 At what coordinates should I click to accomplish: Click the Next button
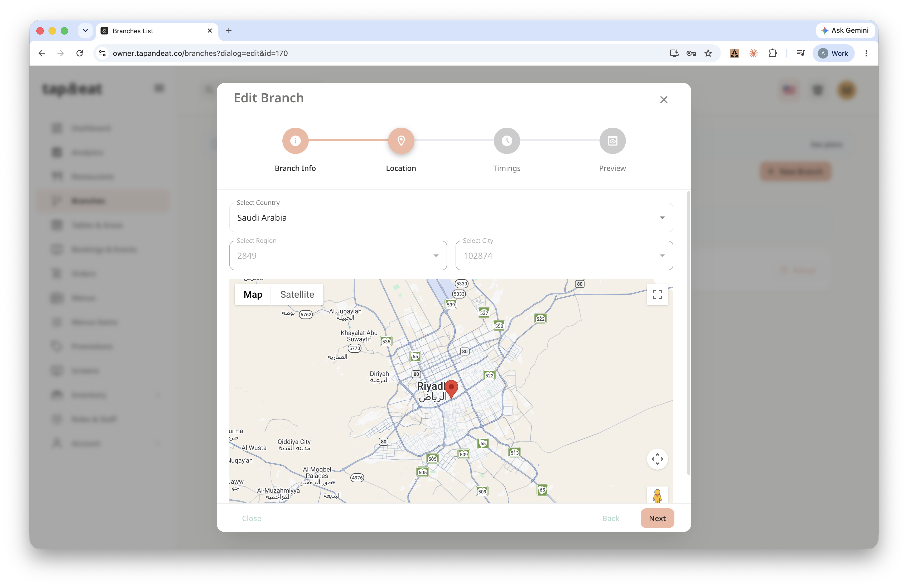[657, 518]
